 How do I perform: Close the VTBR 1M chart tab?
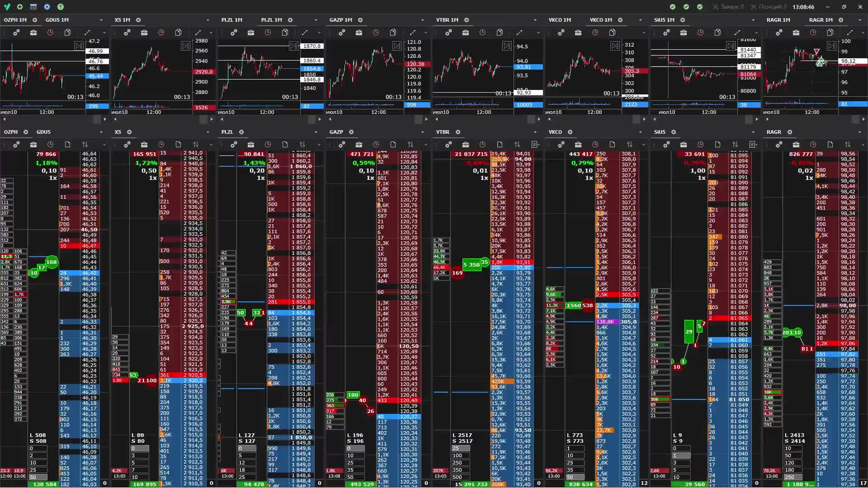click(x=467, y=20)
